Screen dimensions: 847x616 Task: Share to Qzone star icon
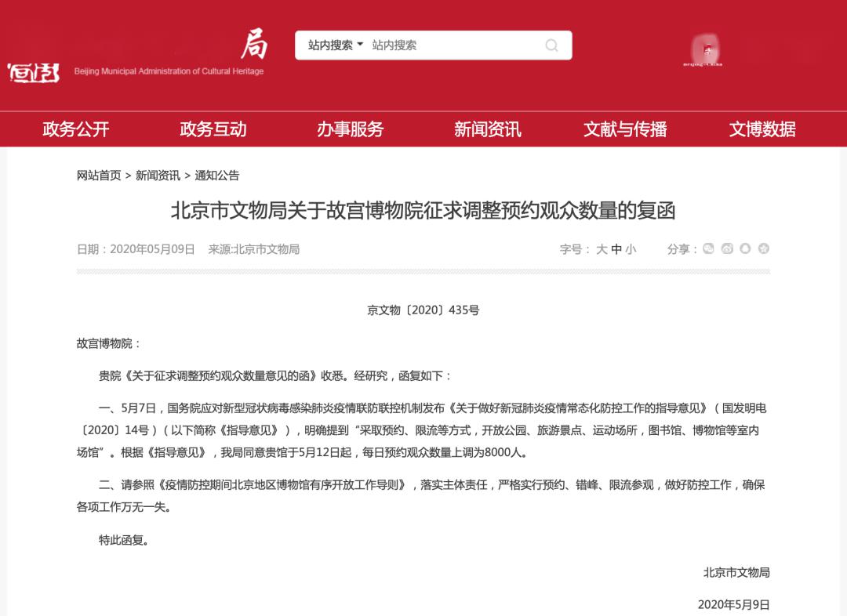coord(764,248)
